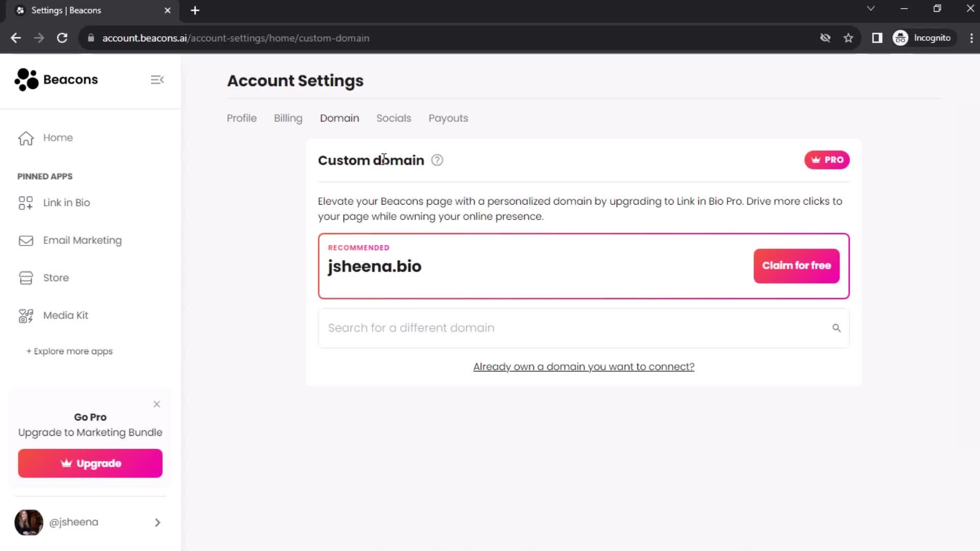This screenshot has height=551, width=980.
Task: Click the domain search magnifier icon
Action: (837, 328)
